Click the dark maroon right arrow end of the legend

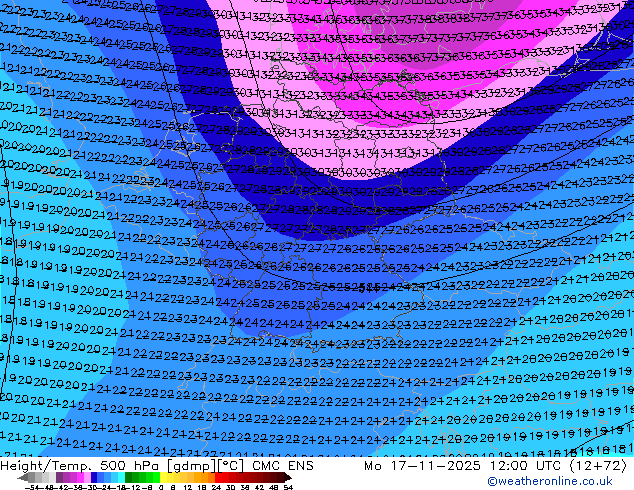pos(288,477)
